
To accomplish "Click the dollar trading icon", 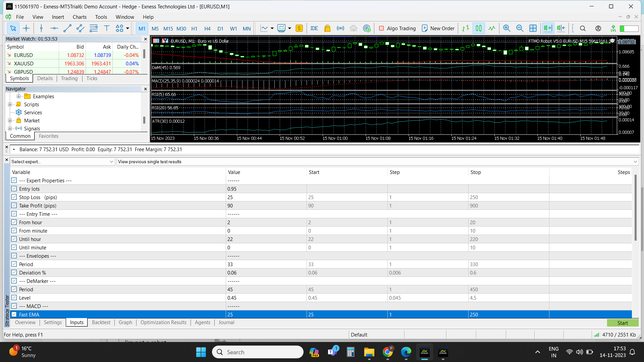I will pos(299,28).
